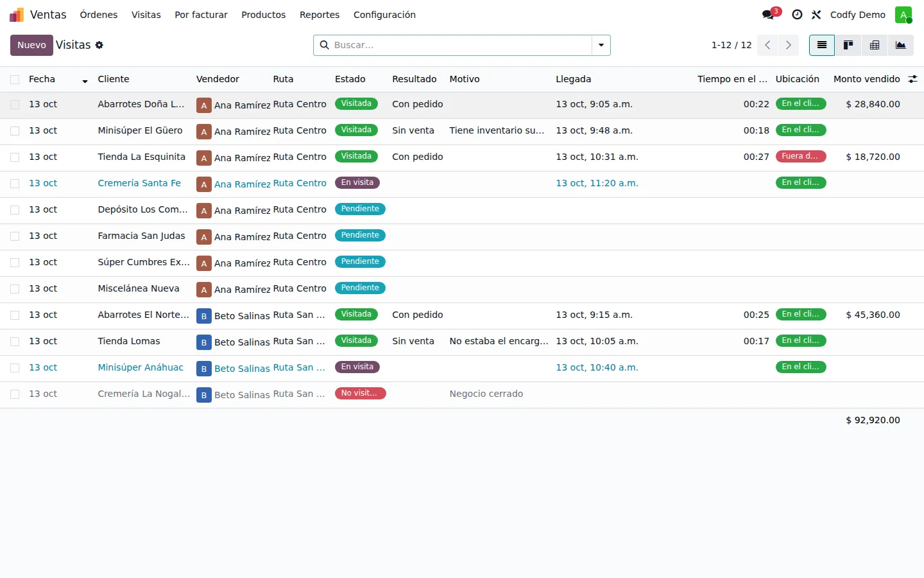Sort by the Monto vendido column
Viewport: 924px width, 578px height.
pyautogui.click(x=866, y=79)
